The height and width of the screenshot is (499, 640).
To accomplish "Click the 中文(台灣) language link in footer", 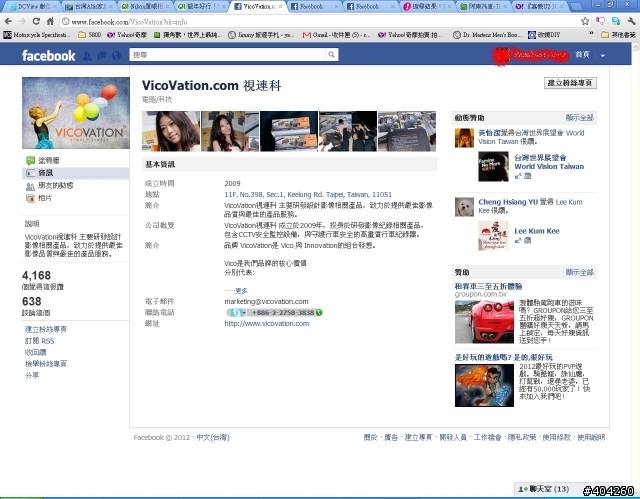I will 213,437.
